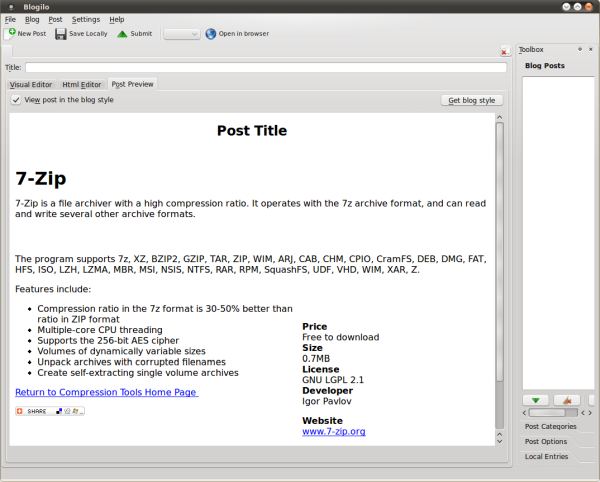Click the Volumes of dynamically variable sizes bullet
This screenshot has width=600, height=482.
pos(121,352)
